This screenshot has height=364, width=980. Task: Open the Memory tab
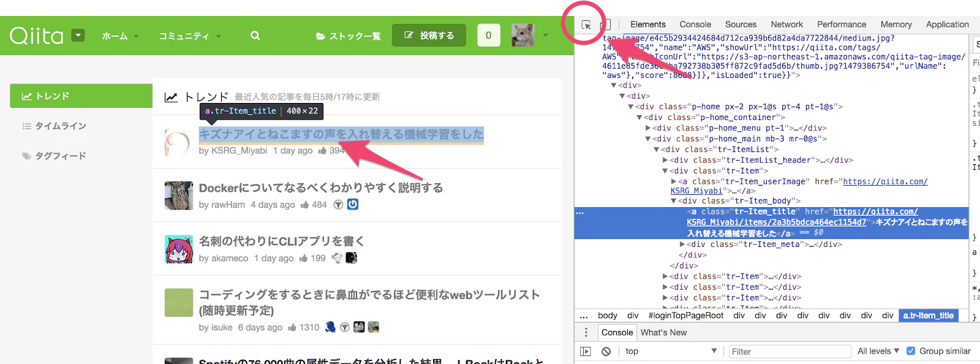[x=896, y=25]
